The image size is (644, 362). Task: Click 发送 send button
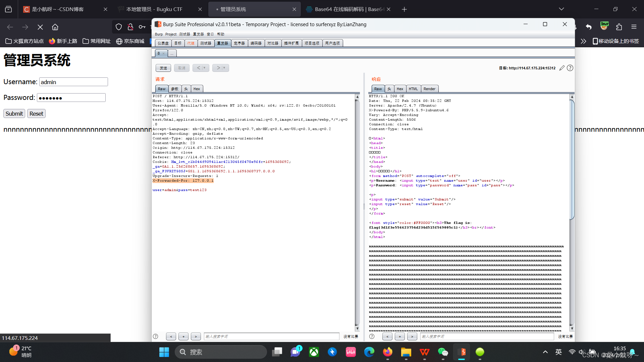[163, 68]
